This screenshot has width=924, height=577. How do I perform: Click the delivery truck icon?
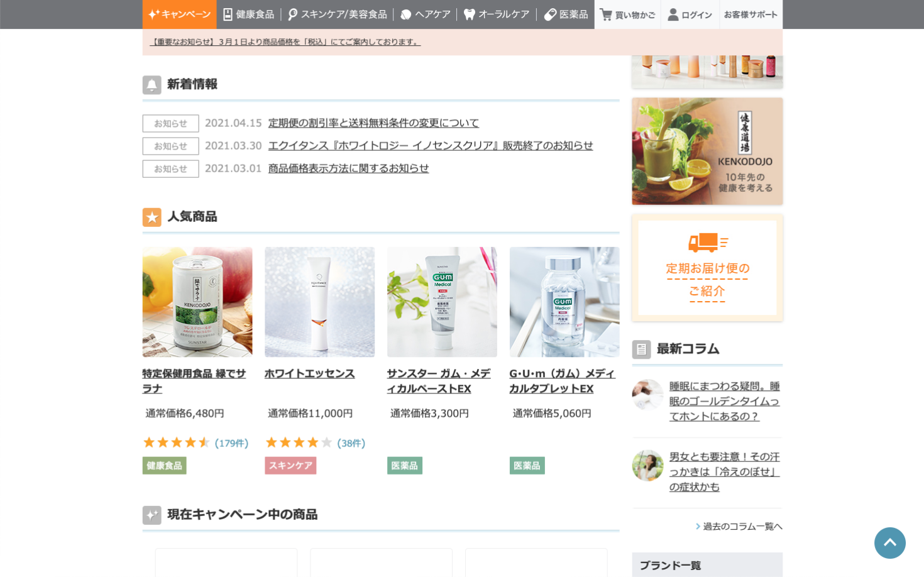[707, 242]
